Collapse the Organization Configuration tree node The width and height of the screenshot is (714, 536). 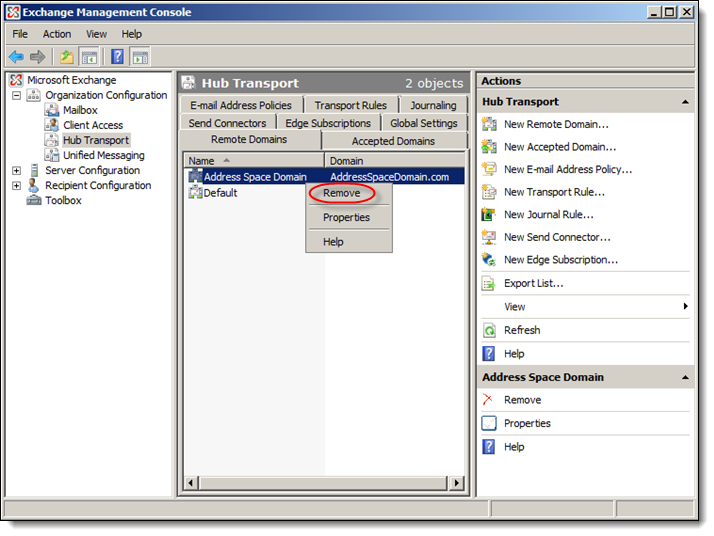pyautogui.click(x=16, y=96)
